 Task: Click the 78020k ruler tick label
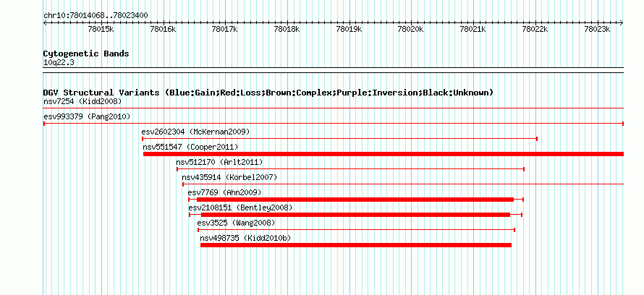click(x=411, y=29)
